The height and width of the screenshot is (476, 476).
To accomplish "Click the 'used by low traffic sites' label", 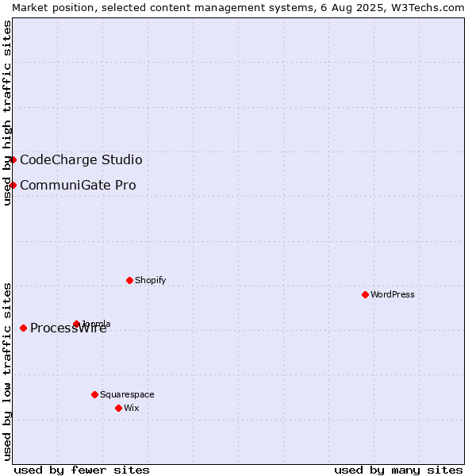I will pyautogui.click(x=7, y=372).
